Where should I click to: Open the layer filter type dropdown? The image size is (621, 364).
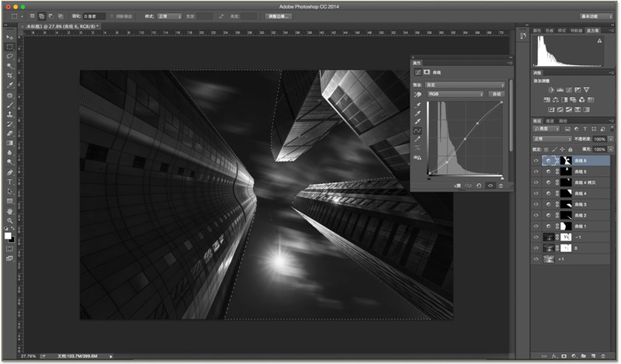pos(546,129)
